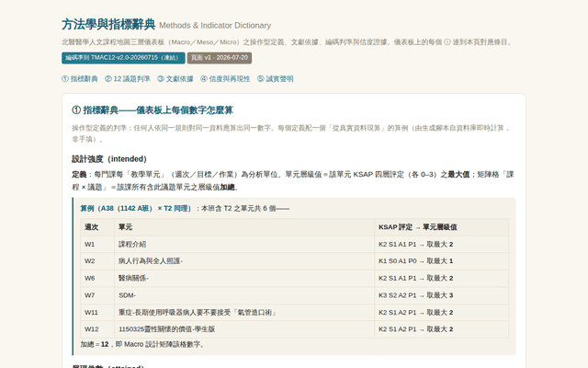Click the 單元 column header
The height and width of the screenshot is (368, 588).
coord(244,227)
